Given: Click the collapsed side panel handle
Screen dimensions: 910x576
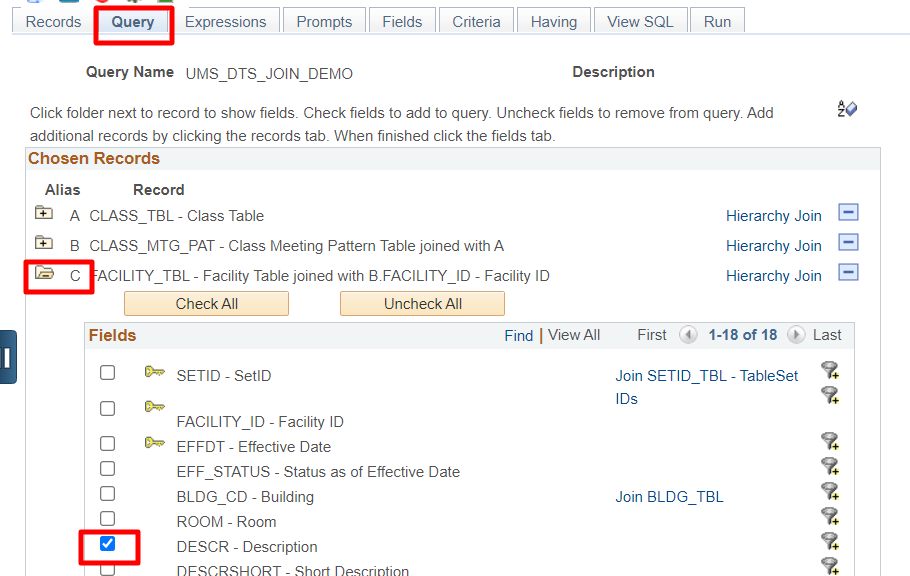Looking at the screenshot, I should [x=8, y=357].
